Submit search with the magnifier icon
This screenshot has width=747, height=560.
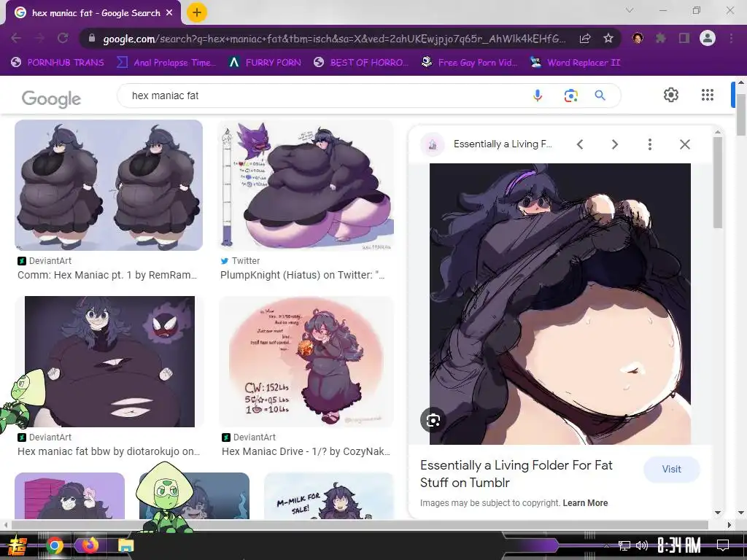coord(600,96)
